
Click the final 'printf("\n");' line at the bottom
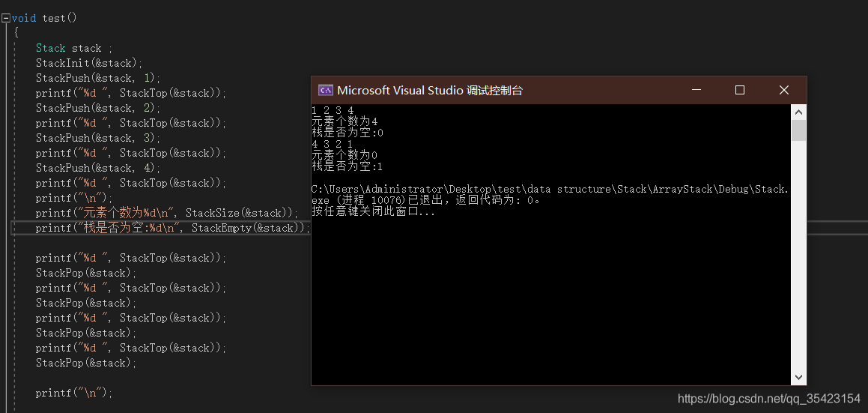pyautogui.click(x=74, y=393)
